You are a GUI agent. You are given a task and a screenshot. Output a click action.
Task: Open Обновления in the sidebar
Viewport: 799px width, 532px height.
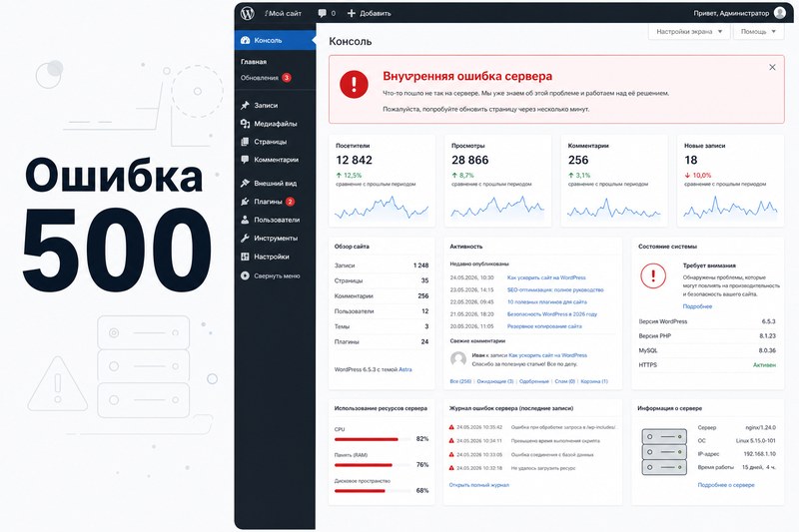tap(260, 78)
